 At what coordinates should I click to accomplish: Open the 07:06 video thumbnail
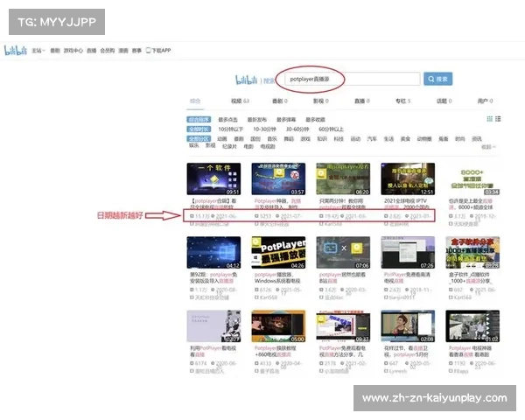tap(343, 253)
